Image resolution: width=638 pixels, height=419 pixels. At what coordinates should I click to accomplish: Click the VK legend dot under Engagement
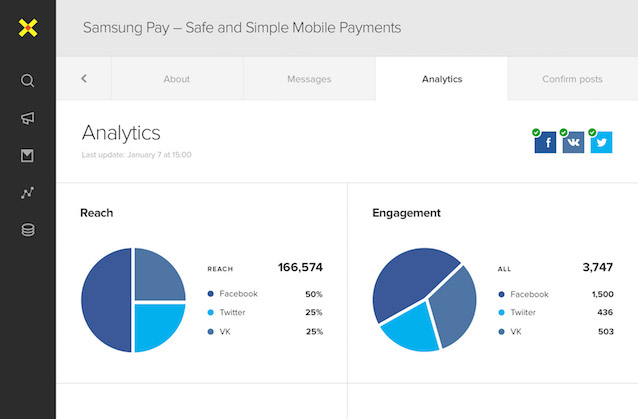(501, 332)
